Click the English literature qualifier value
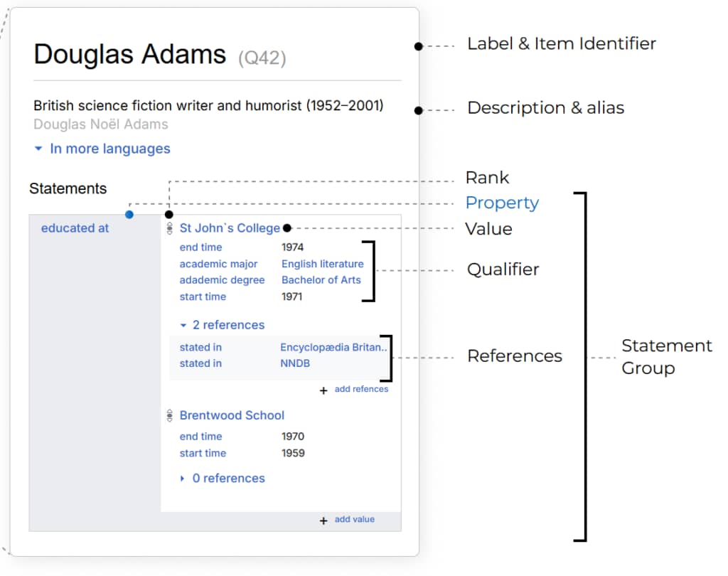728x576 pixels. pyautogui.click(x=322, y=264)
